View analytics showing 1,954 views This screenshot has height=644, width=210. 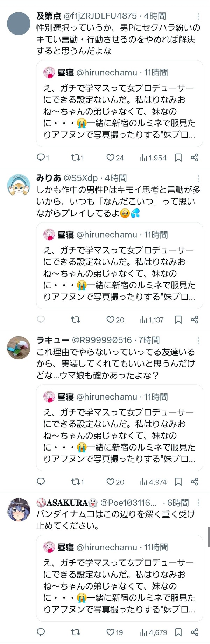153,158
